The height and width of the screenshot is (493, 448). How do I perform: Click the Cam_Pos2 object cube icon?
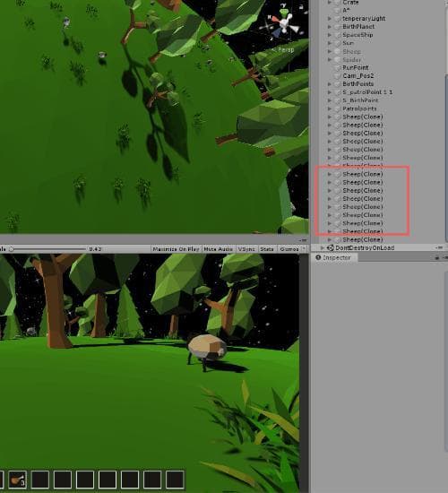[x=337, y=76]
